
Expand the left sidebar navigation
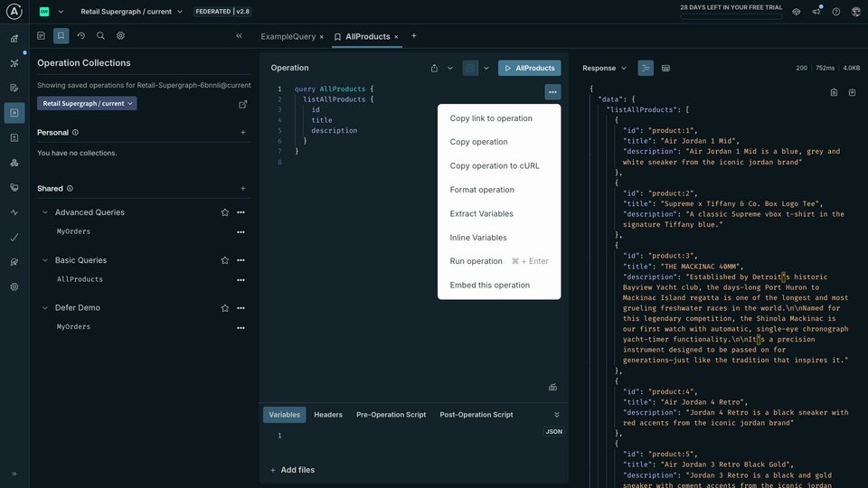[x=14, y=474]
